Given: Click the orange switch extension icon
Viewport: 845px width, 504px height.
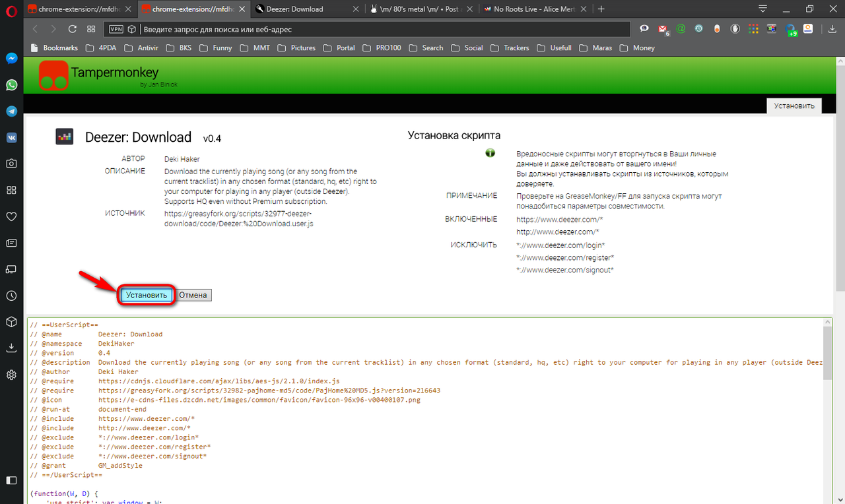Looking at the screenshot, I should point(717,29).
